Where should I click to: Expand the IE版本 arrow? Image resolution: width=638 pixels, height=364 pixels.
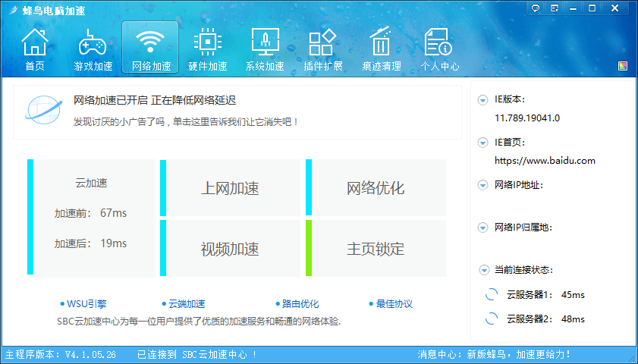tap(482, 100)
